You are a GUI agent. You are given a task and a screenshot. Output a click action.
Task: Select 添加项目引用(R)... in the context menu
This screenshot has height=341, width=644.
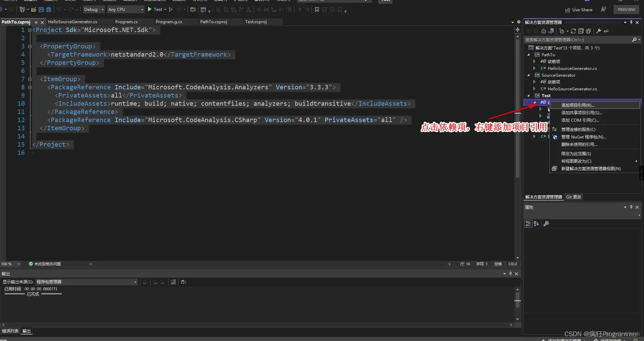[595, 105]
